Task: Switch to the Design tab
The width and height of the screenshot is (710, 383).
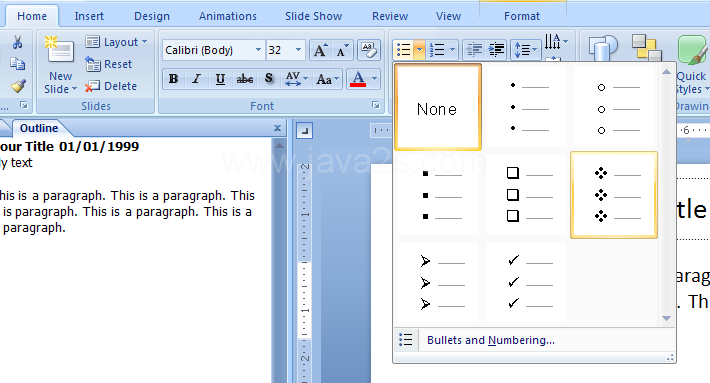Action: tap(152, 16)
